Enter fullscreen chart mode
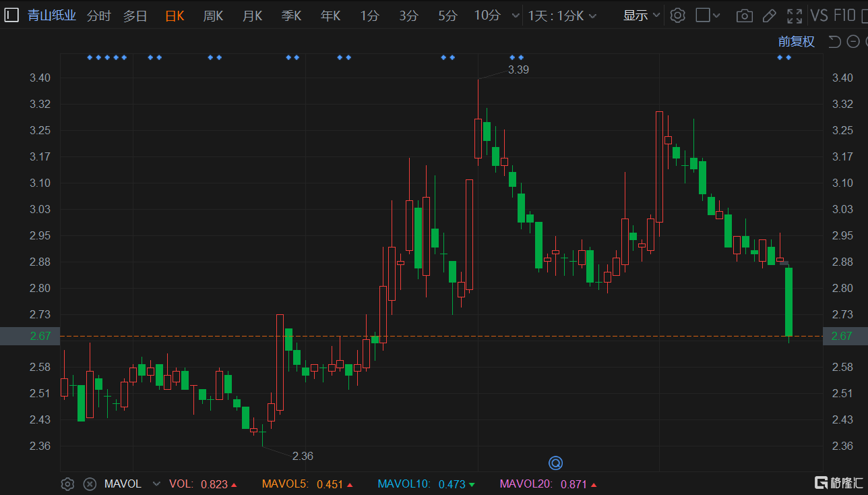This screenshot has height=495, width=868. [x=795, y=16]
